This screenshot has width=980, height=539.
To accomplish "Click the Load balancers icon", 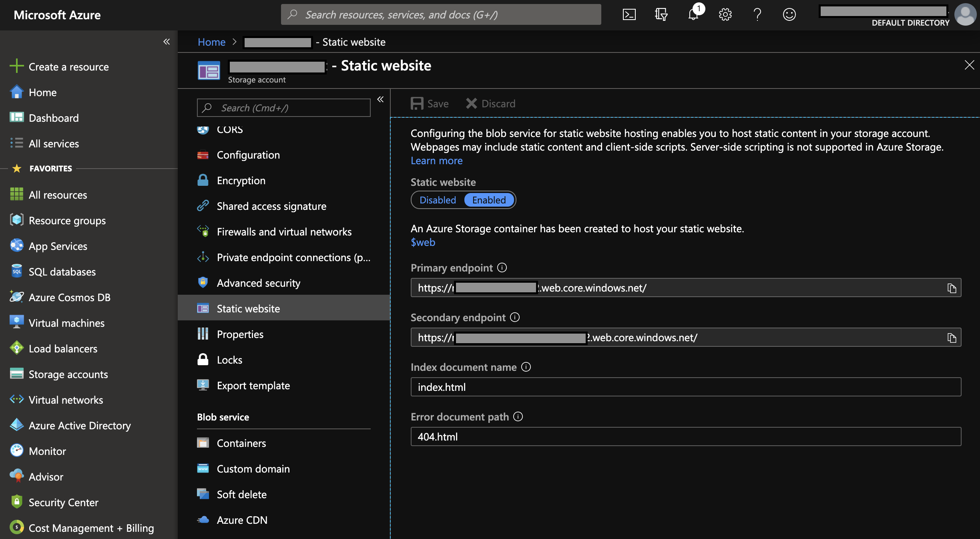I will tap(16, 348).
